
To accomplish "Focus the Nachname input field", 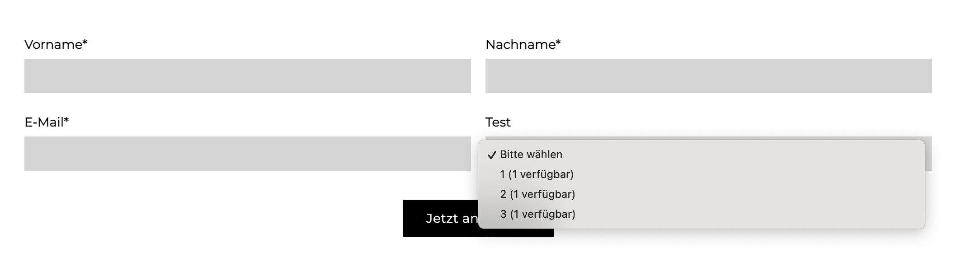I will (708, 76).
